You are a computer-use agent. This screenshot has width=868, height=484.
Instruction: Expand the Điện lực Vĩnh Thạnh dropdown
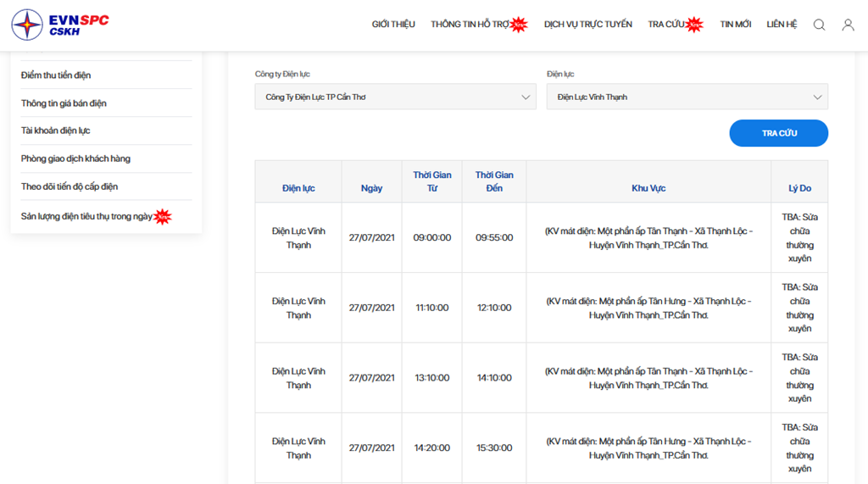coord(687,97)
